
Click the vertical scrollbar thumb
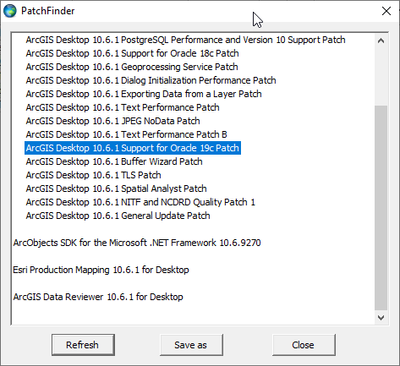pyautogui.click(x=381, y=208)
